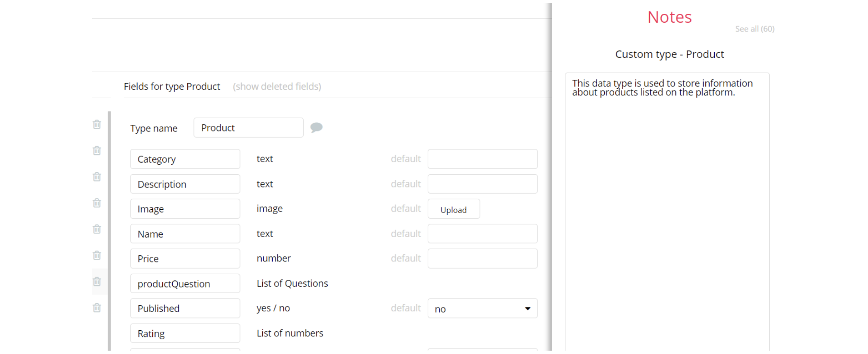This screenshot has width=868, height=354.
Task: Select the Category field name box
Action: tap(185, 159)
